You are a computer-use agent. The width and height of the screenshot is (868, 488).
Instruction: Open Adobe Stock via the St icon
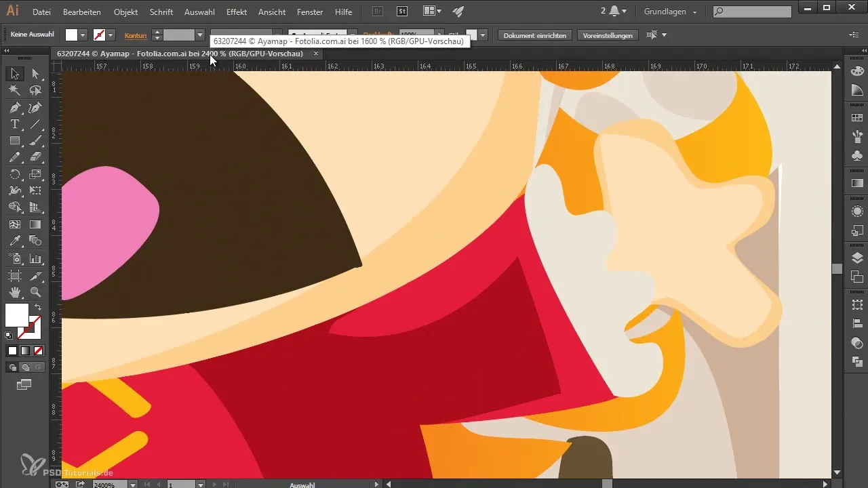402,12
